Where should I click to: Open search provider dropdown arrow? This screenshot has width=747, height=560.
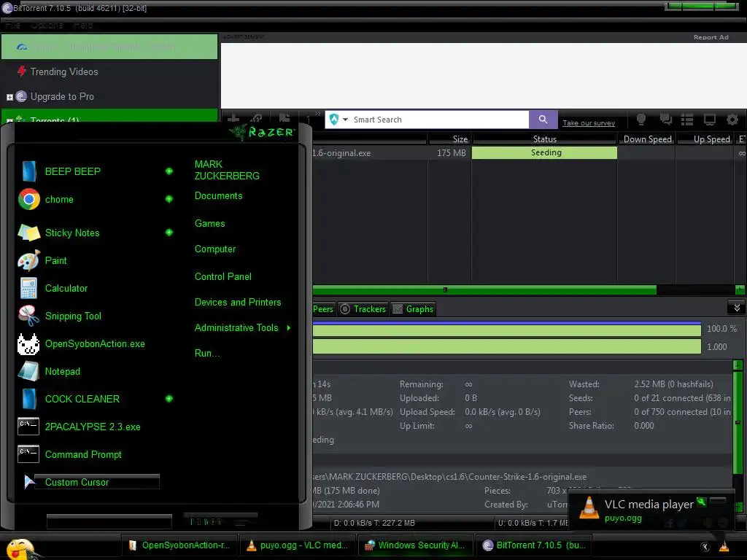click(x=345, y=120)
